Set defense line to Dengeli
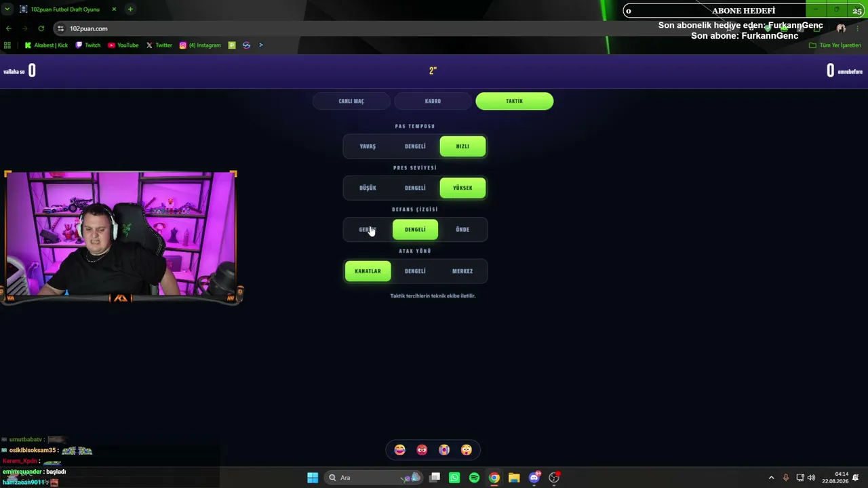Viewport: 868px width, 488px height. pos(415,230)
